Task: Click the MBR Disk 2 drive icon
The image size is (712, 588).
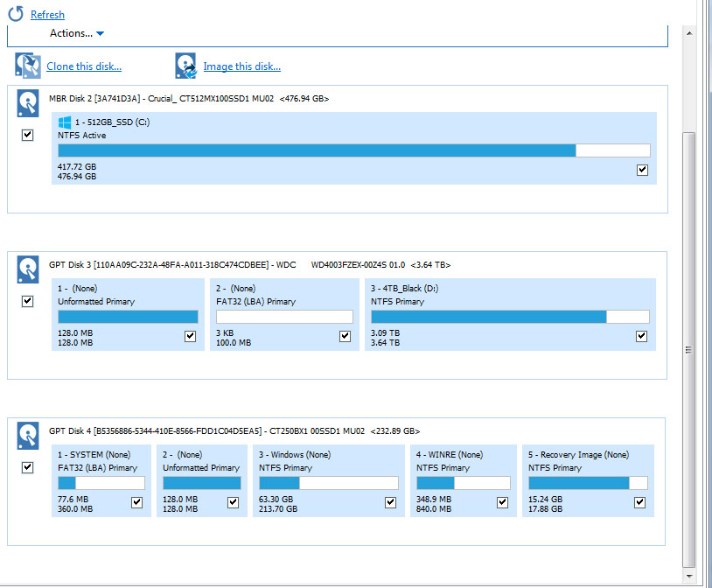Action: tap(28, 104)
